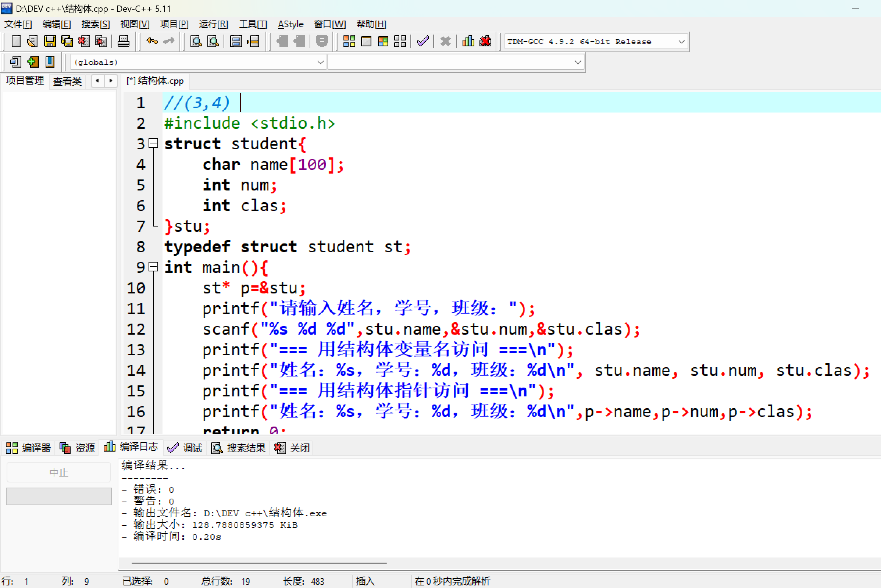Collapse the struct student fold marker
Viewport: 881px width, 588px height.
tap(153, 143)
